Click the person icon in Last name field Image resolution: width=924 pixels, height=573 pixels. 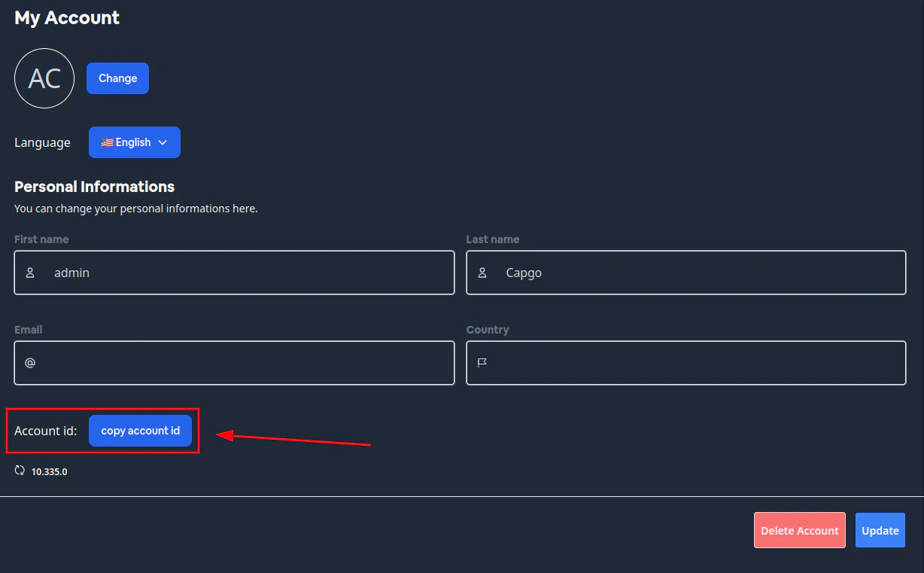coord(482,273)
